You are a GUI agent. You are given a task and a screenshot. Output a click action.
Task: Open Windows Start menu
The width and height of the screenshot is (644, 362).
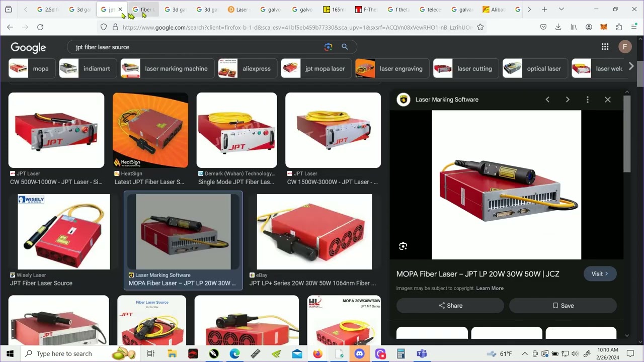point(10,353)
